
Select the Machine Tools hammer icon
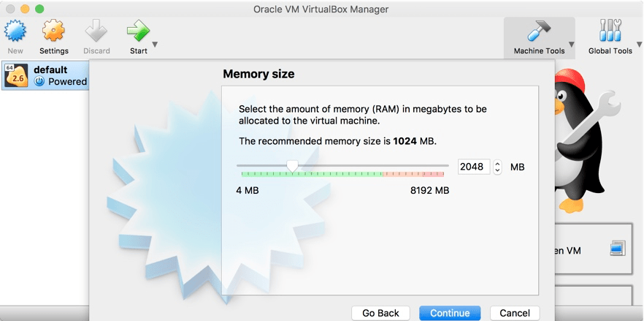point(539,31)
